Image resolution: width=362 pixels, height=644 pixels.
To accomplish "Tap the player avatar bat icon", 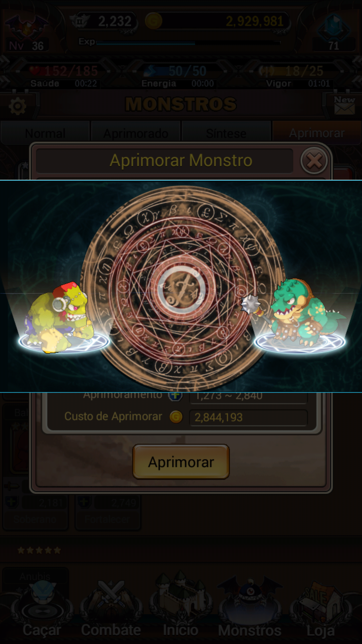I will coord(26,27).
